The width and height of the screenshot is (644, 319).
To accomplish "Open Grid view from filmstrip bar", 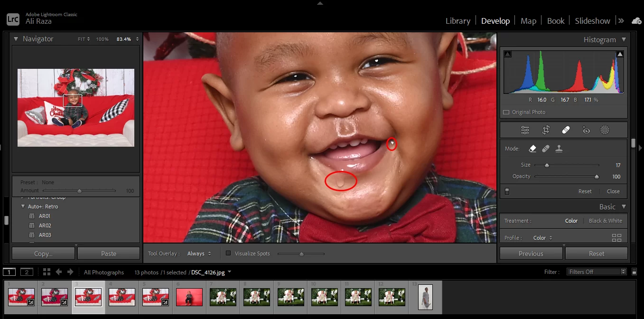I will click(x=47, y=272).
